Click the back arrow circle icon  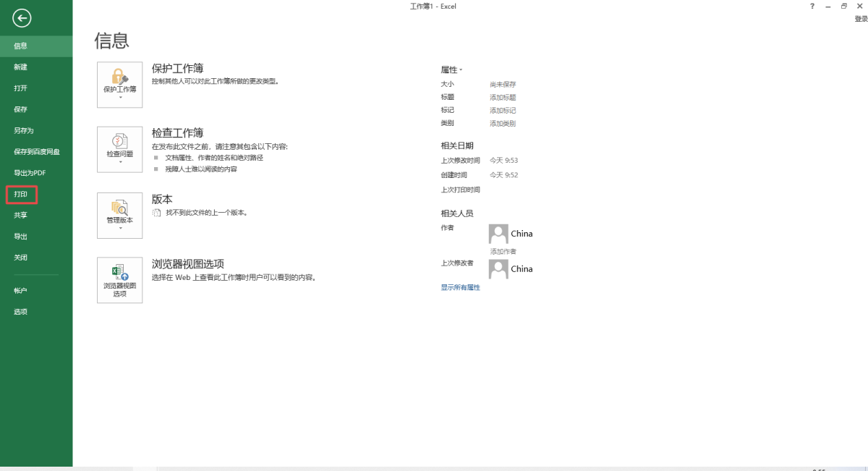(x=22, y=18)
